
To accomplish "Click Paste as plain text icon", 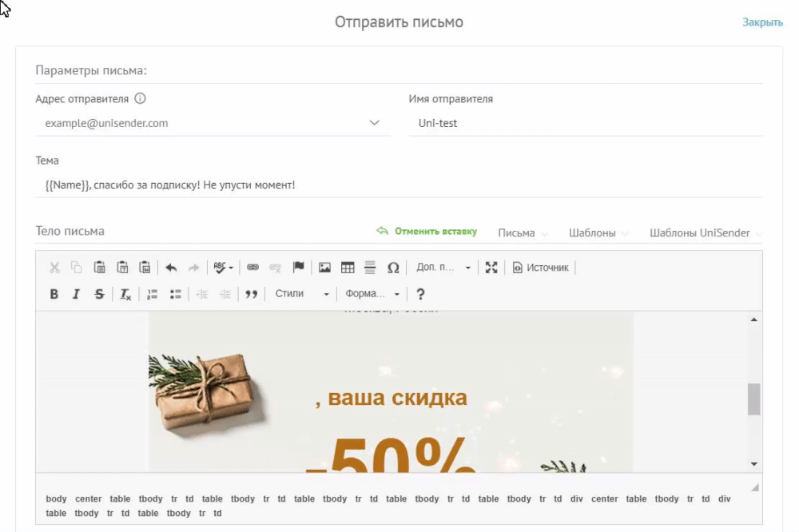I will click(x=122, y=268).
